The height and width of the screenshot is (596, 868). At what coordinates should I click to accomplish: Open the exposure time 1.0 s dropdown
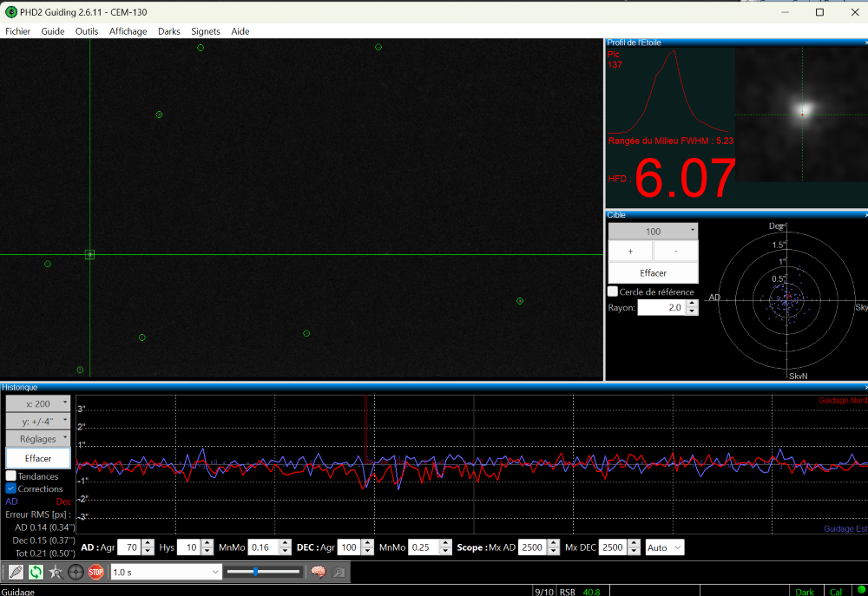(216, 572)
